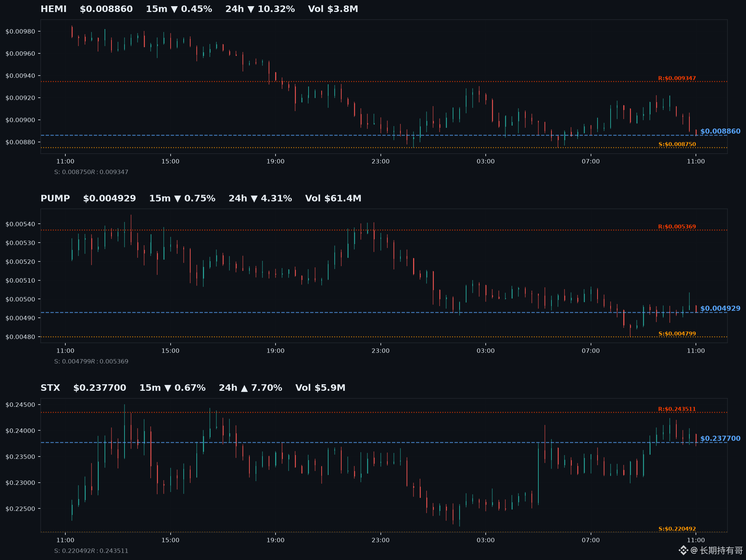Screen dimensions: 746x560
Task: Click the $0.00480 y-axis tick
Action: 20,337
